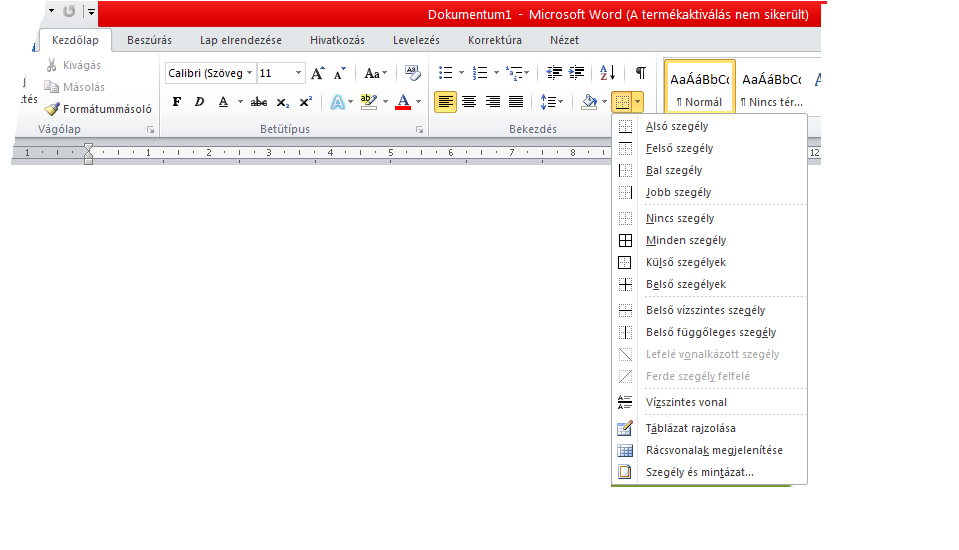
Task: Select align left paragraph button
Action: 445,102
